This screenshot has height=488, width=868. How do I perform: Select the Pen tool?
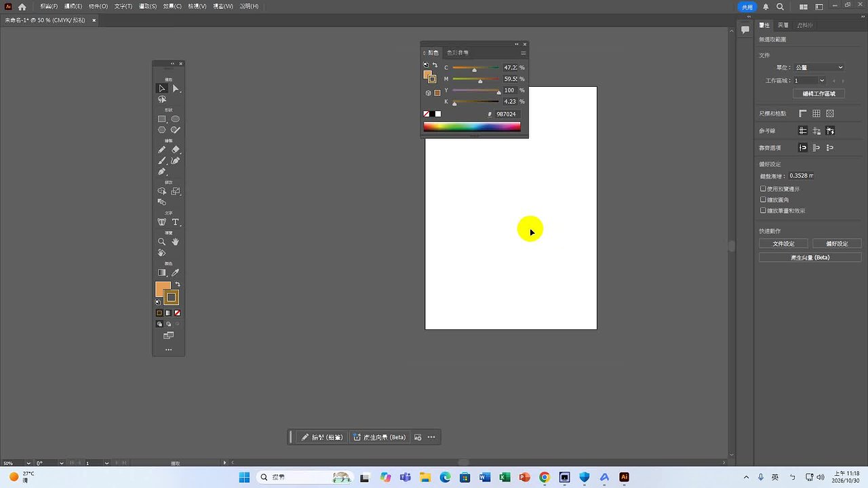tap(161, 171)
